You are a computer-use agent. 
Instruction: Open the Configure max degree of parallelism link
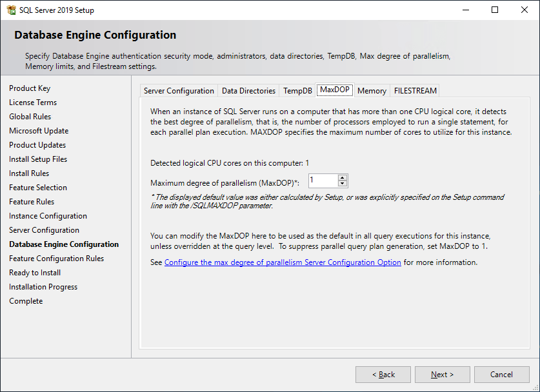(283, 262)
